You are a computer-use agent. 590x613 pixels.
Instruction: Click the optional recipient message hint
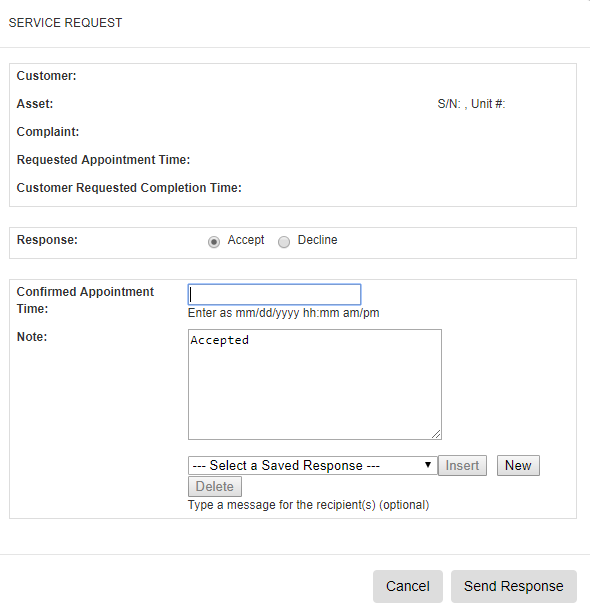308,505
